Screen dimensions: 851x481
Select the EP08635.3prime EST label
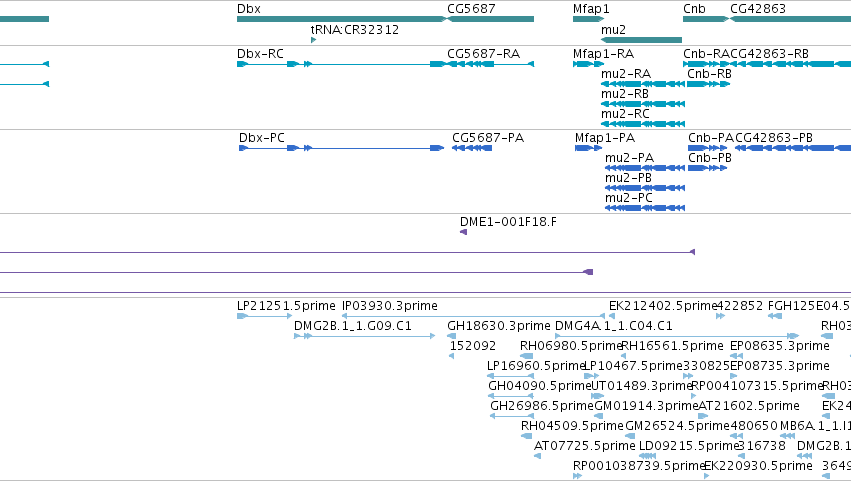[x=780, y=346]
